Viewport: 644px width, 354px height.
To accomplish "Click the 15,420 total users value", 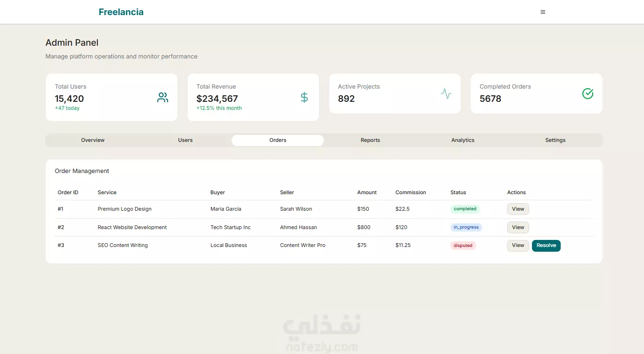I will pos(69,99).
